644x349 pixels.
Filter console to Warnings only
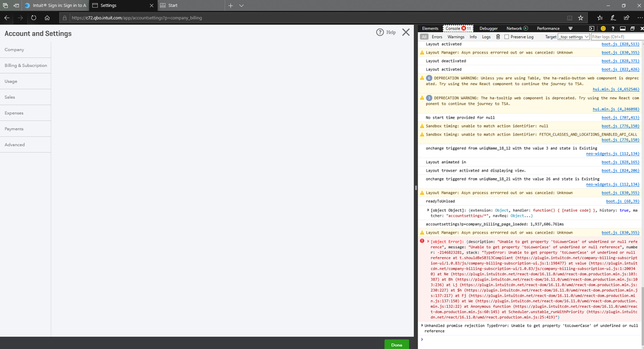456,37
